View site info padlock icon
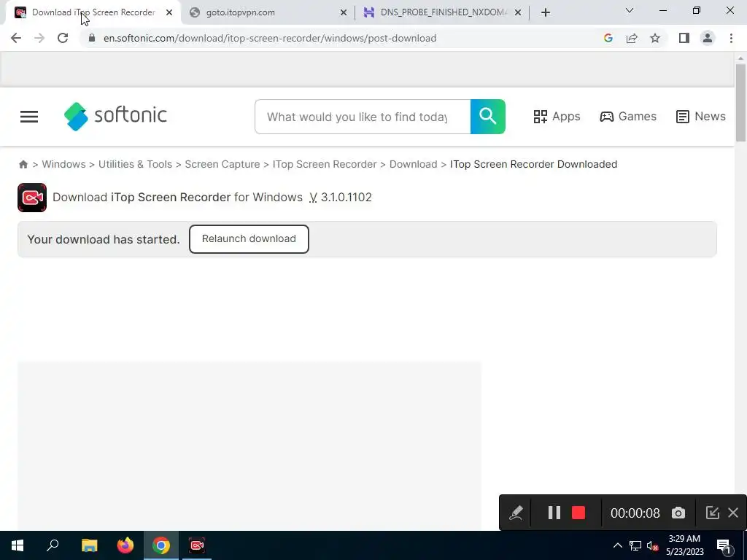This screenshot has height=560, width=747. point(92,38)
